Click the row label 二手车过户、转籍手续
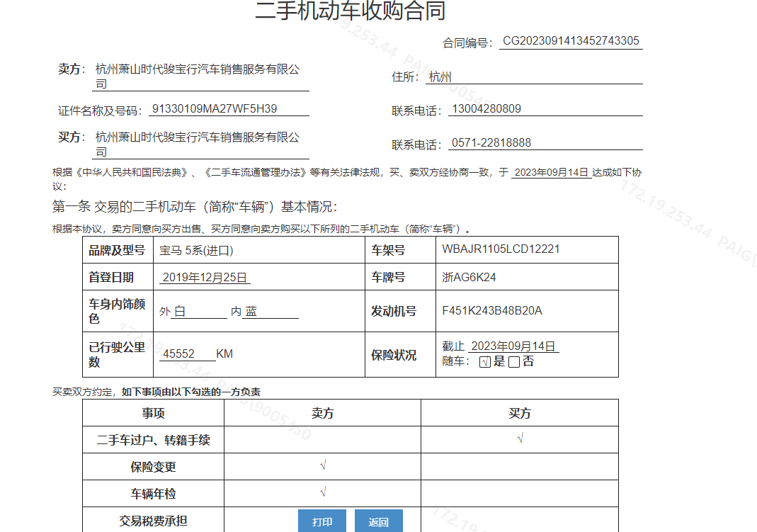The height and width of the screenshot is (532, 757). pyautogui.click(x=153, y=440)
